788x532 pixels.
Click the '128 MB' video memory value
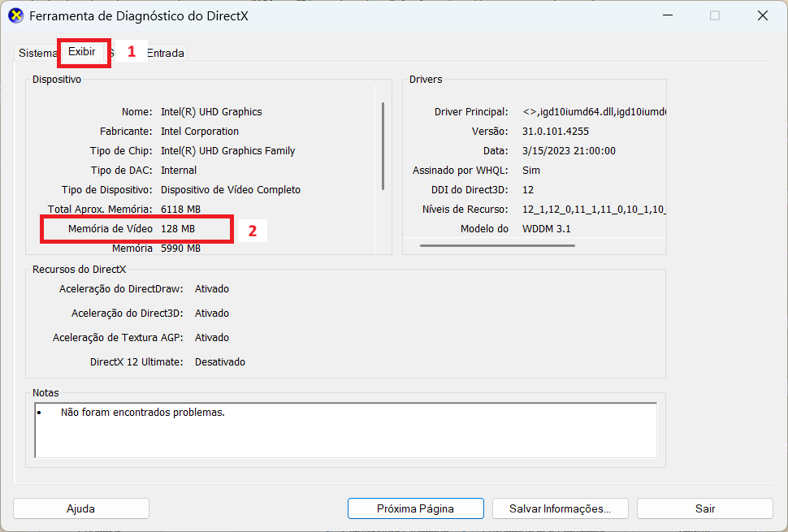(x=178, y=228)
